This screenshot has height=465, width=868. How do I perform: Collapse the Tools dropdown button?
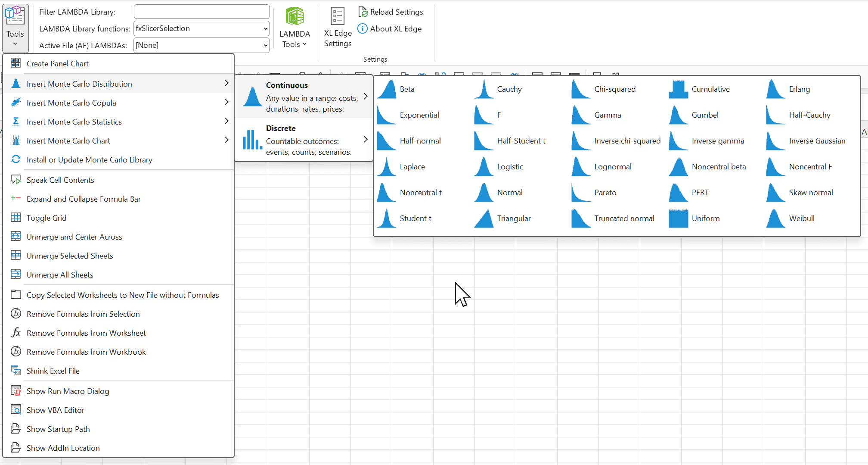pos(15,28)
